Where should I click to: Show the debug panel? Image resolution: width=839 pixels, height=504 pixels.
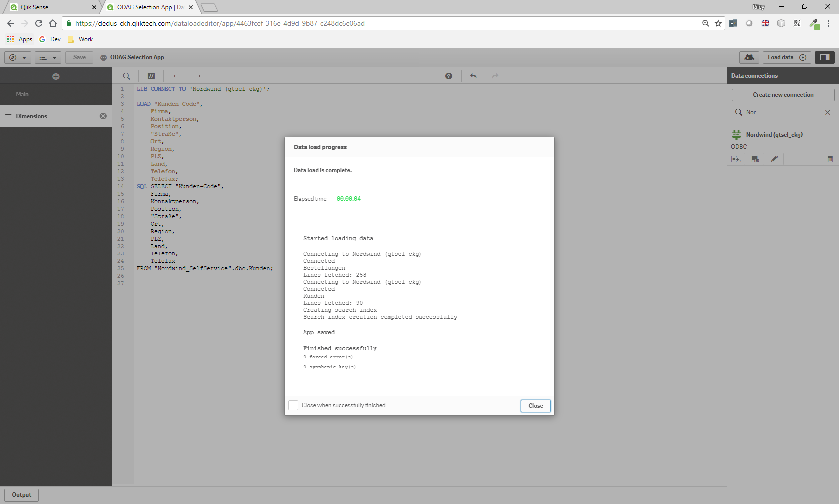(749, 58)
